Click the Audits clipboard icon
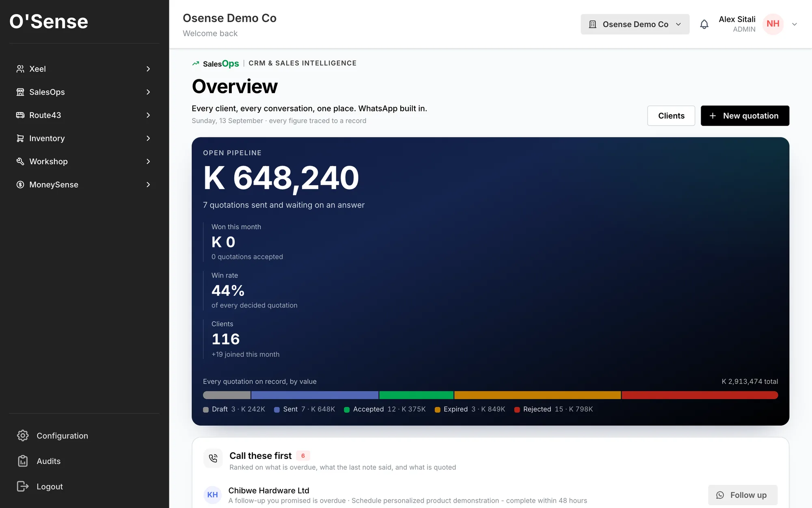 pos(23,461)
